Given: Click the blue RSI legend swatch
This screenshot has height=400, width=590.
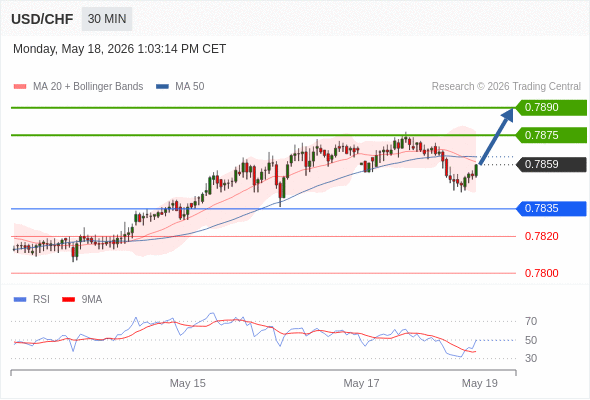Looking at the screenshot, I should coord(20,300).
